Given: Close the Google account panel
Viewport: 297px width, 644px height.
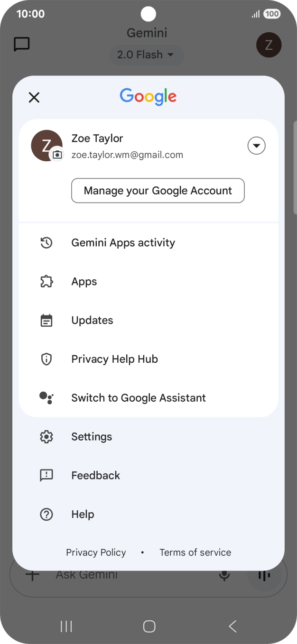Looking at the screenshot, I should pos(34,97).
